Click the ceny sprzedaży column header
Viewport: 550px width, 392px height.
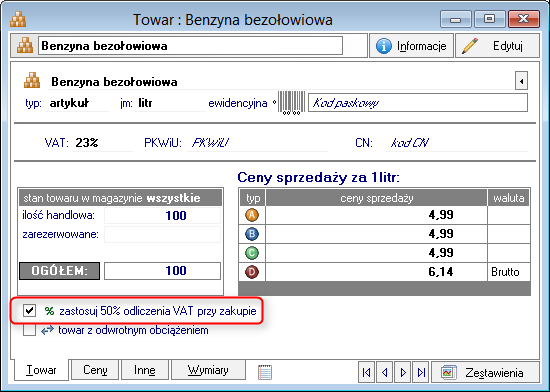tap(376, 198)
